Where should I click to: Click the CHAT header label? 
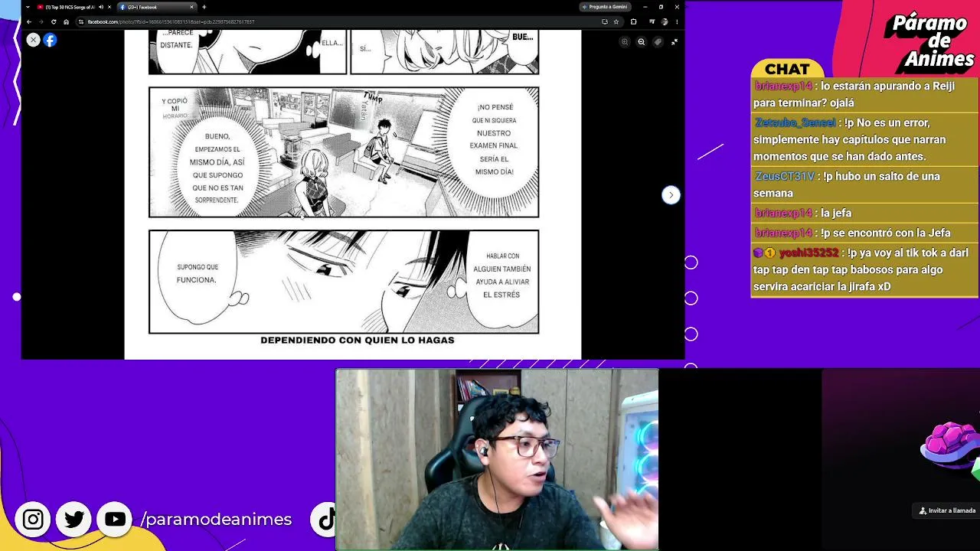point(787,70)
